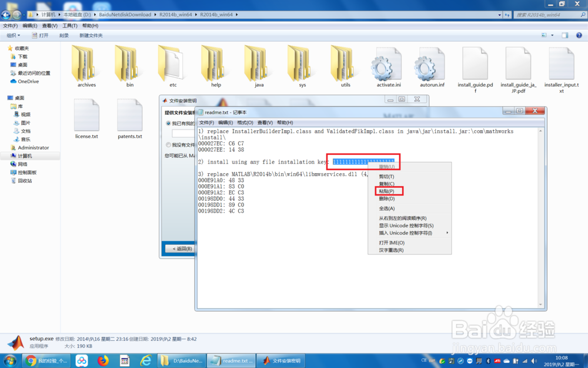Click the 返回(B) button in installer
This screenshot has height=368, width=588.
[181, 248]
